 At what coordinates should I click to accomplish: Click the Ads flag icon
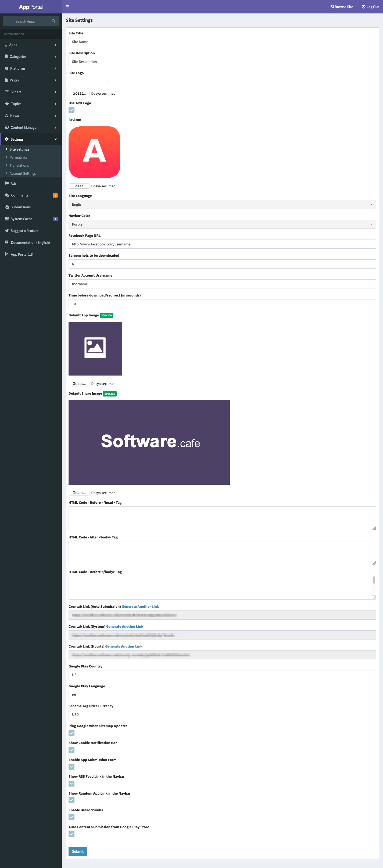[7, 184]
